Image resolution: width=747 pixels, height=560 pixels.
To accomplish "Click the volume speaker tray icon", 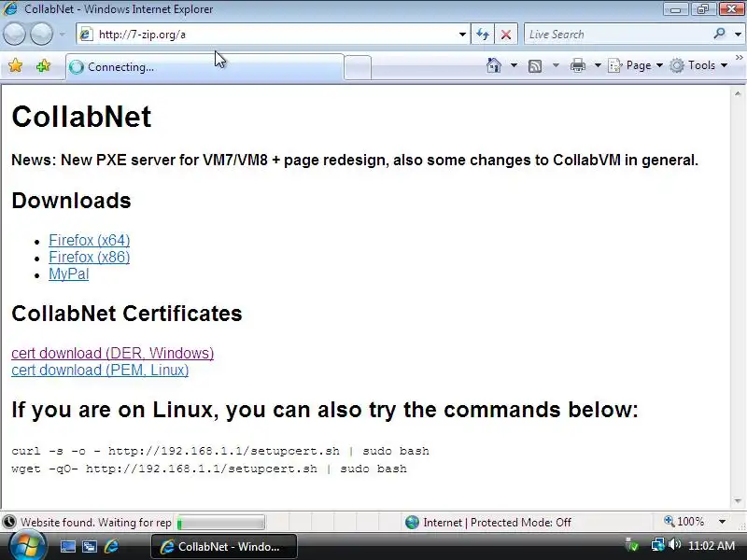I will coord(674,544).
